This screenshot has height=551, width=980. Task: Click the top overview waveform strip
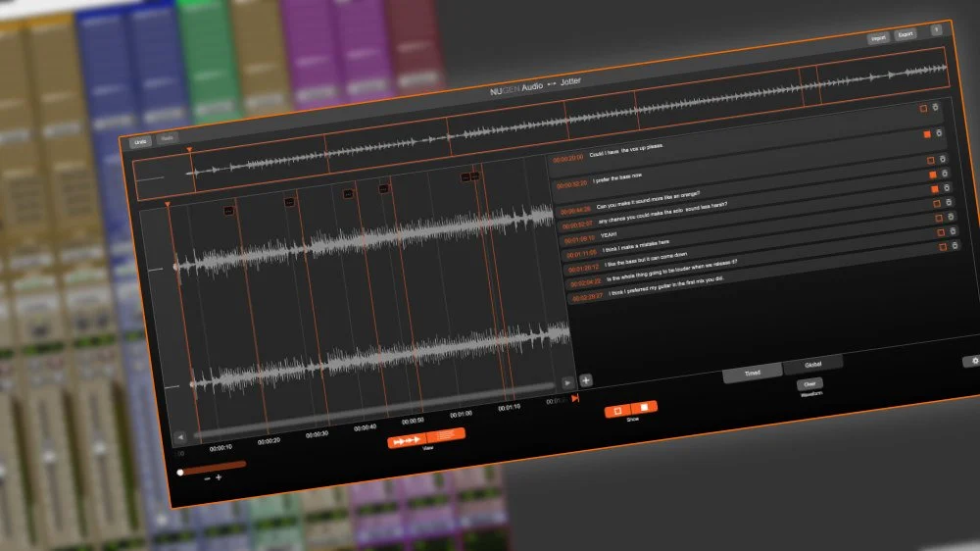point(541,122)
